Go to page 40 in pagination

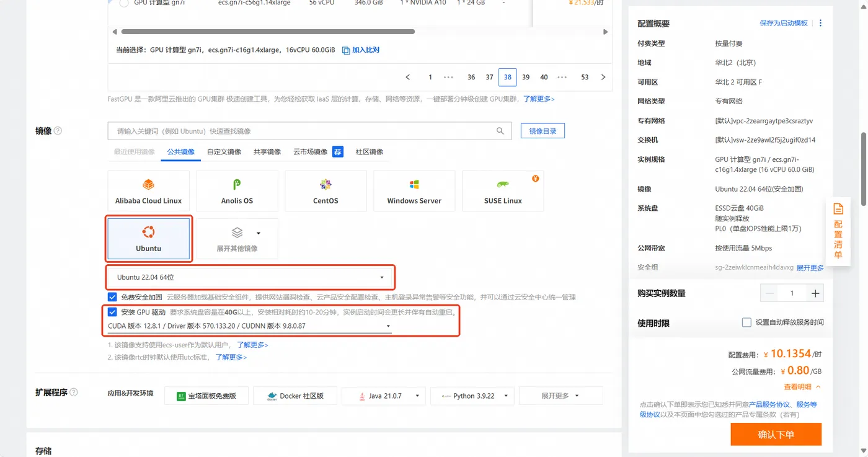coord(544,77)
